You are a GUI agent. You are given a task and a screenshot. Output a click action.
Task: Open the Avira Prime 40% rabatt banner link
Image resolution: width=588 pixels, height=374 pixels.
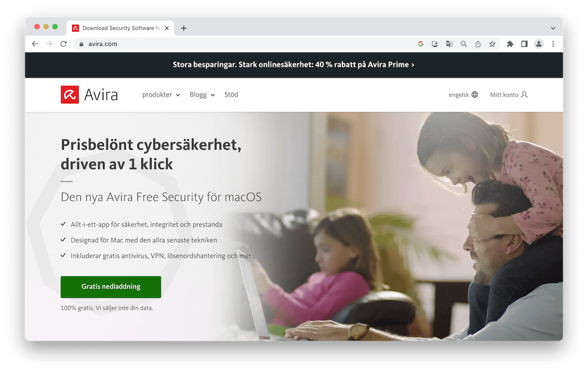coord(294,65)
